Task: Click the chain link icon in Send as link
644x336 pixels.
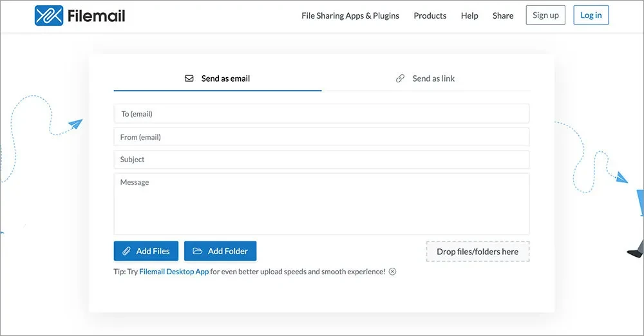Action: [x=400, y=79]
